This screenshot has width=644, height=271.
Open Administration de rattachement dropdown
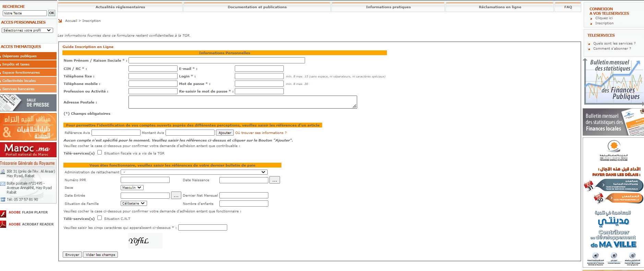click(194, 172)
